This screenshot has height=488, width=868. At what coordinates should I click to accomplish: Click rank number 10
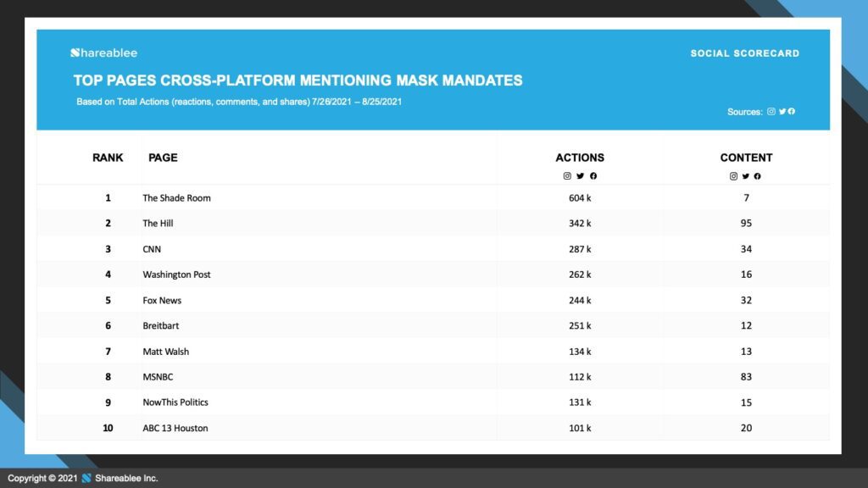pos(108,428)
